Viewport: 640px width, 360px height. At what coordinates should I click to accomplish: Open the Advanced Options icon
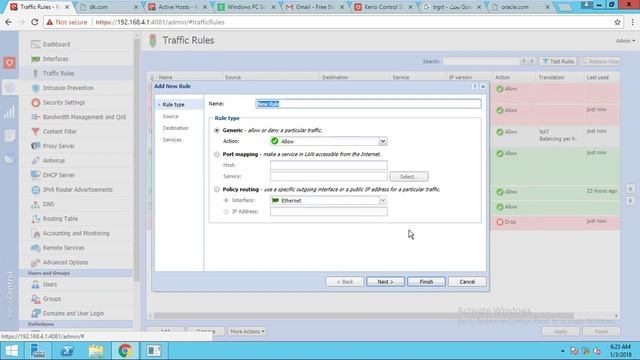pyautogui.click(x=36, y=262)
